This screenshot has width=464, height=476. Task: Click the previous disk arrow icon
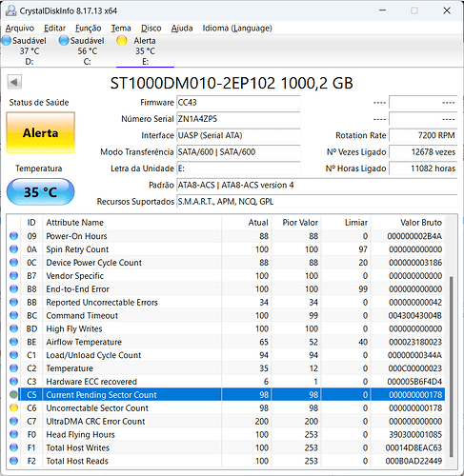[14, 82]
